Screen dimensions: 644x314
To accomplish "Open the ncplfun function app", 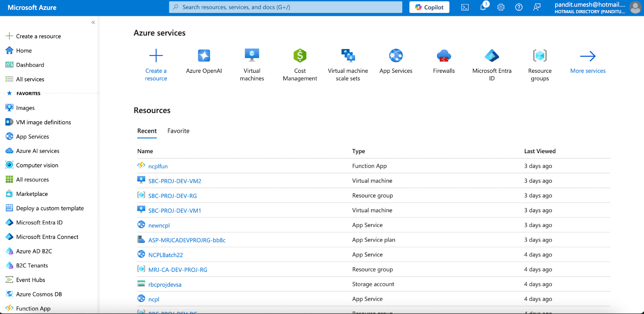I will pyautogui.click(x=158, y=166).
